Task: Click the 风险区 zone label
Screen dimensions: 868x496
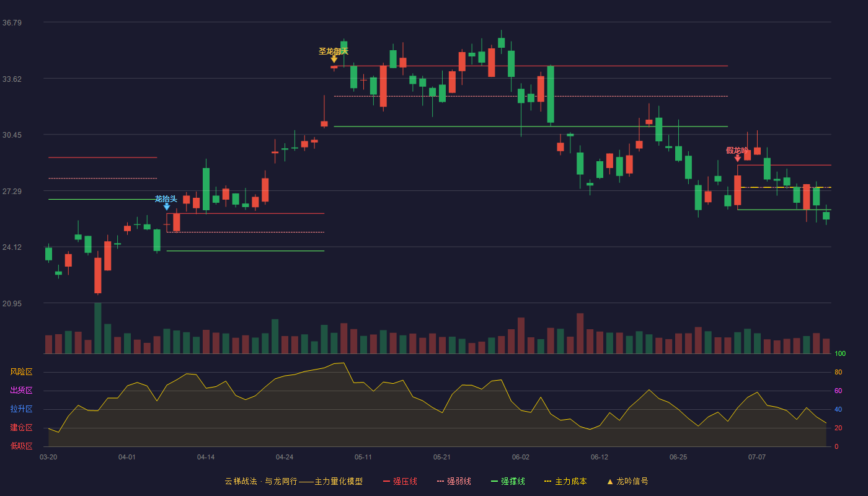Action: 21,372
